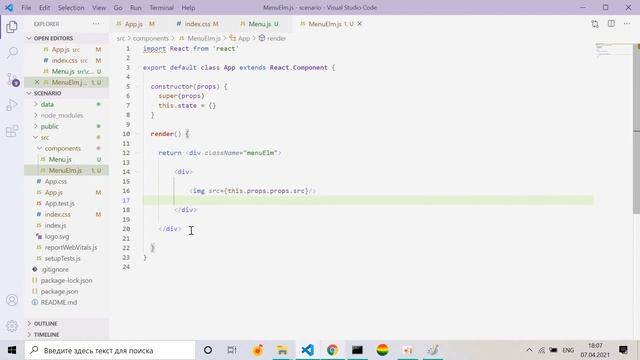Image resolution: width=640 pixels, height=360 pixels.
Task: Click the render breadcrumb segment
Action: [272, 38]
